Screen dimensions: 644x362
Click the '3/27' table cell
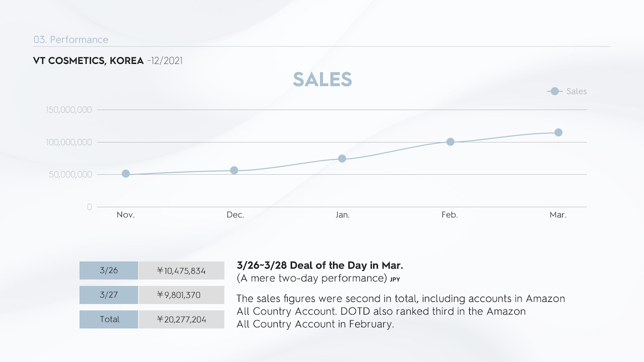109,295
